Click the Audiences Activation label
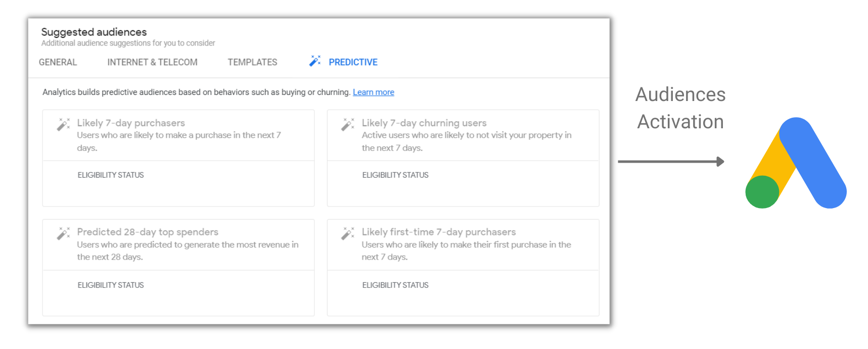 point(680,108)
